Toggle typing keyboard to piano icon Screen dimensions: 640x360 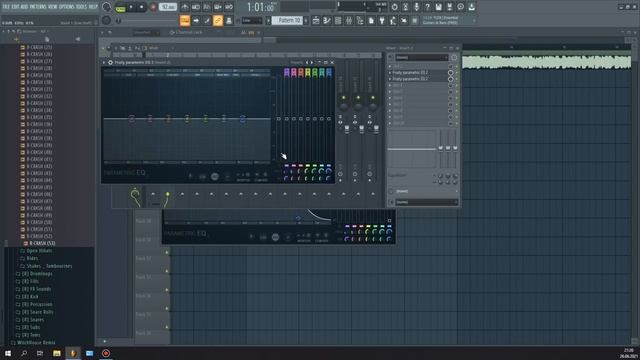pos(185,20)
